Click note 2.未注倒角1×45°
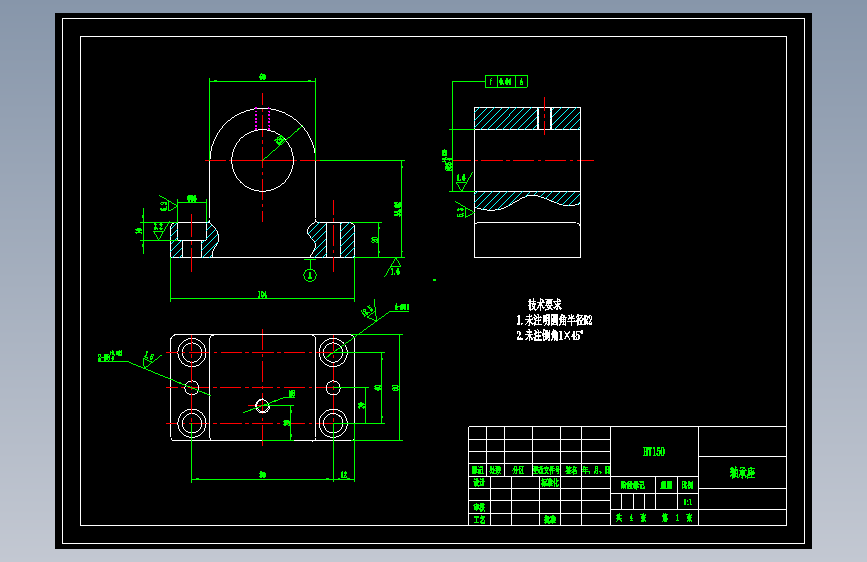 (x=550, y=335)
